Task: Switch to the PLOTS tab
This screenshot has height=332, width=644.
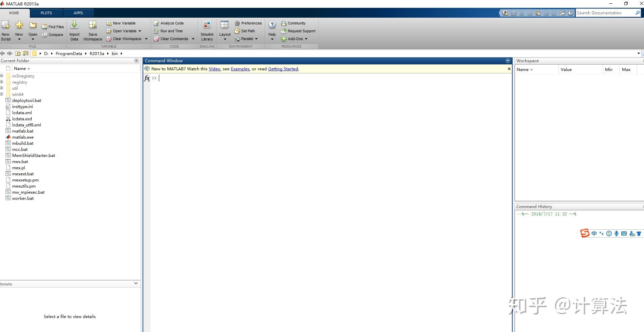Action: click(x=46, y=13)
